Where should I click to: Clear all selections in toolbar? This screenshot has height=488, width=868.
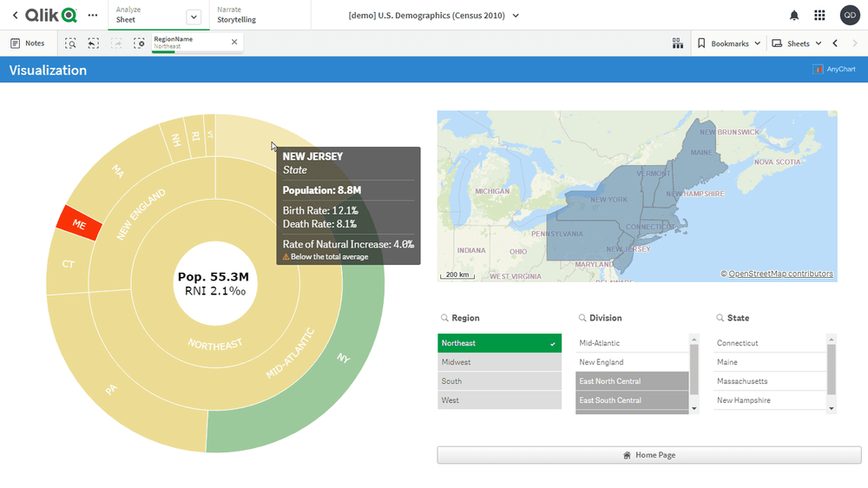point(139,43)
